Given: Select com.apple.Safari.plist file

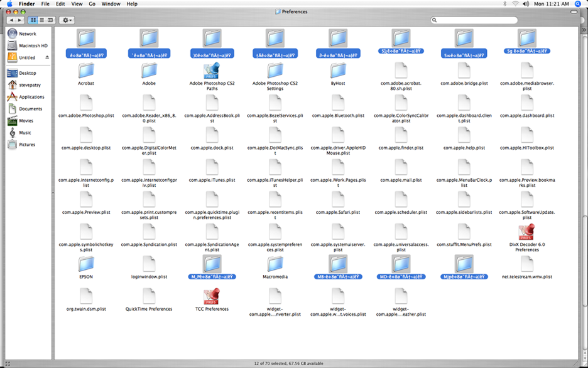Looking at the screenshot, I should tap(338, 200).
